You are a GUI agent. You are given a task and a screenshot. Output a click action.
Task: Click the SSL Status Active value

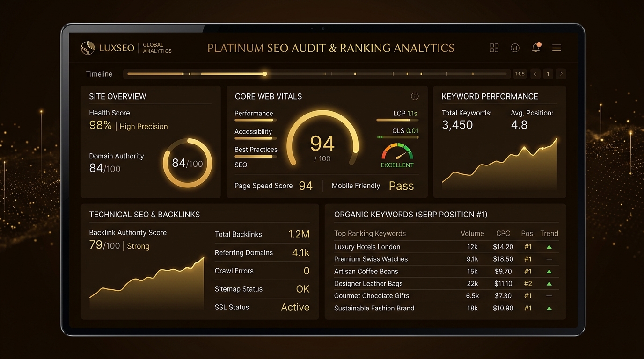(295, 307)
